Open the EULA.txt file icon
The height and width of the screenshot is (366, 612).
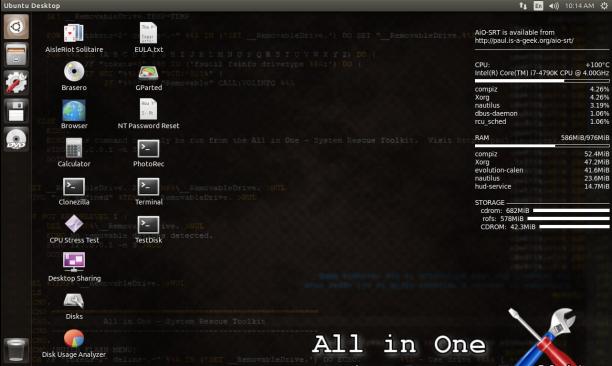(148, 38)
